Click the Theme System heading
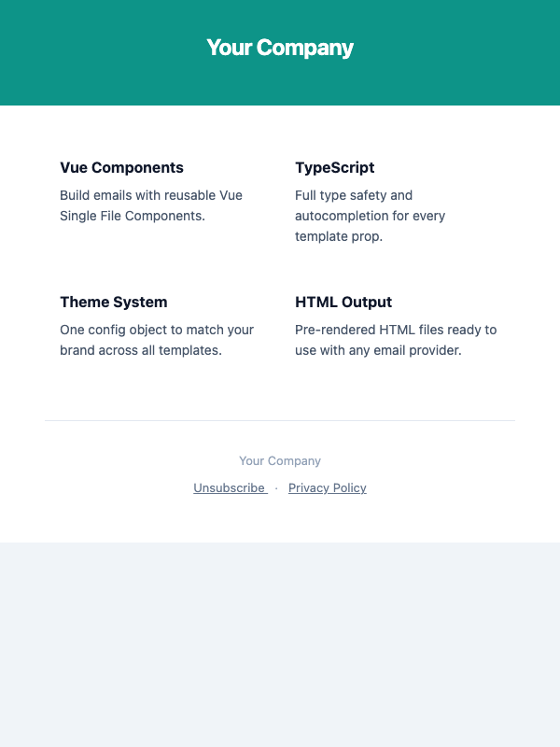This screenshot has width=560, height=747. tap(114, 303)
